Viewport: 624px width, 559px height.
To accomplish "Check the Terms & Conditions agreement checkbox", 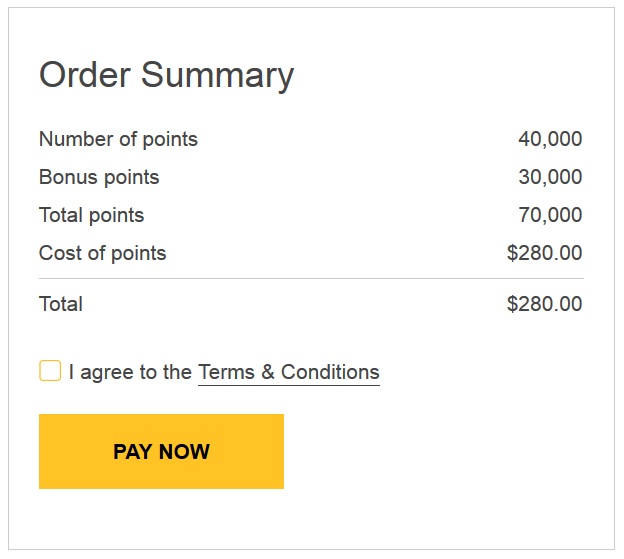I will [50, 371].
